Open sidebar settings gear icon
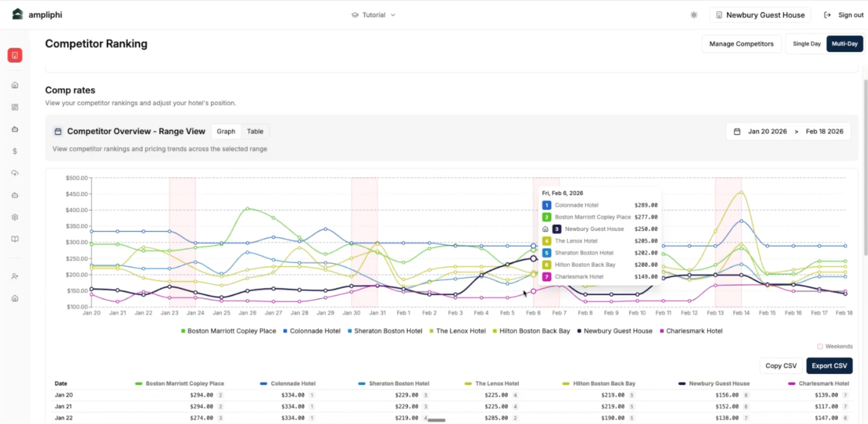Viewport: 868px width, 424px height. (15, 217)
